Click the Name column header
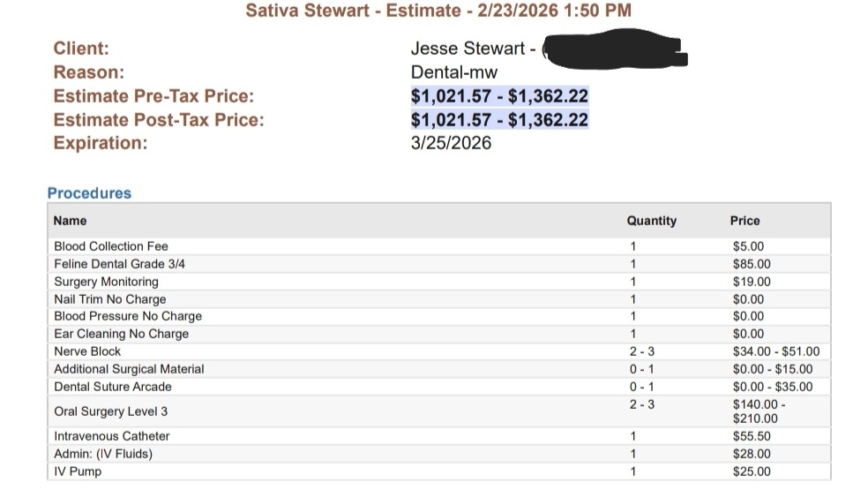The height and width of the screenshot is (490, 868). pos(71,221)
